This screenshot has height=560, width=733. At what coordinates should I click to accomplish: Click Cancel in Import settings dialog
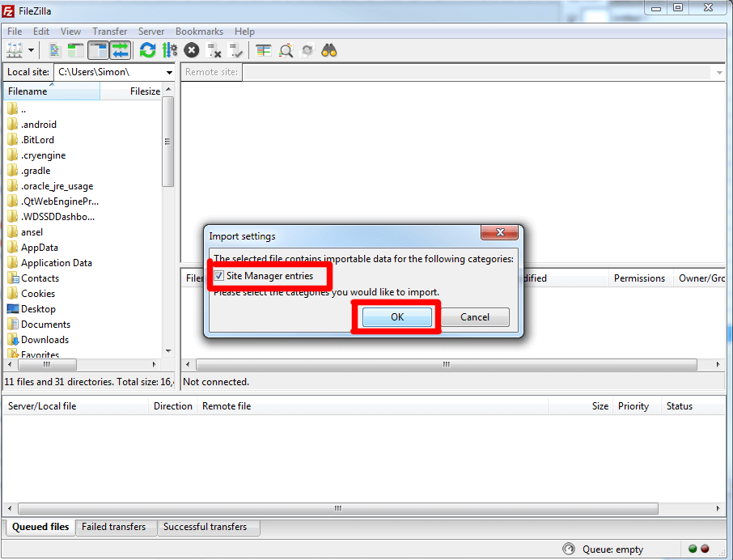tap(475, 317)
